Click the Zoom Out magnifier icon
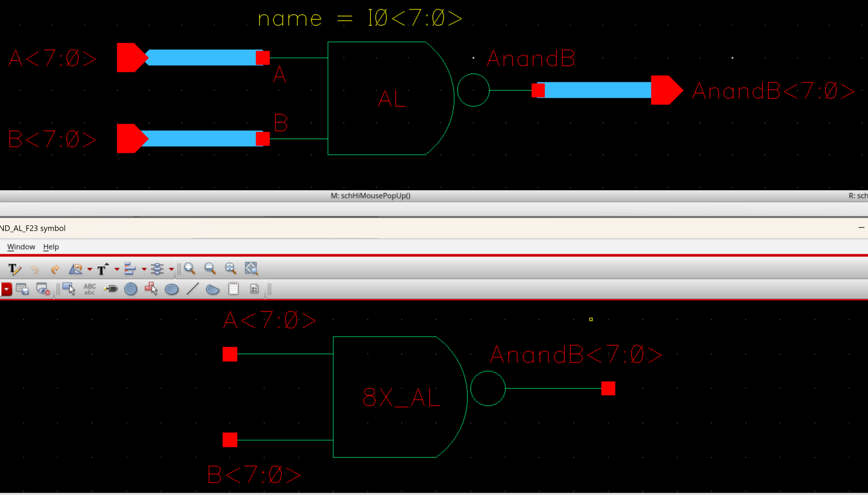This screenshot has height=495, width=868. 210,268
